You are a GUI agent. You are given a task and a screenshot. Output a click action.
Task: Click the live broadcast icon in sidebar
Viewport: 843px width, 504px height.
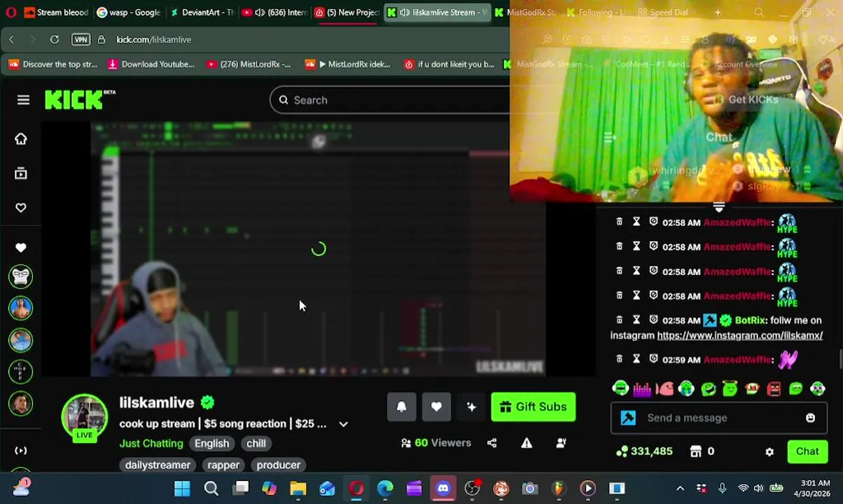pyautogui.click(x=21, y=450)
